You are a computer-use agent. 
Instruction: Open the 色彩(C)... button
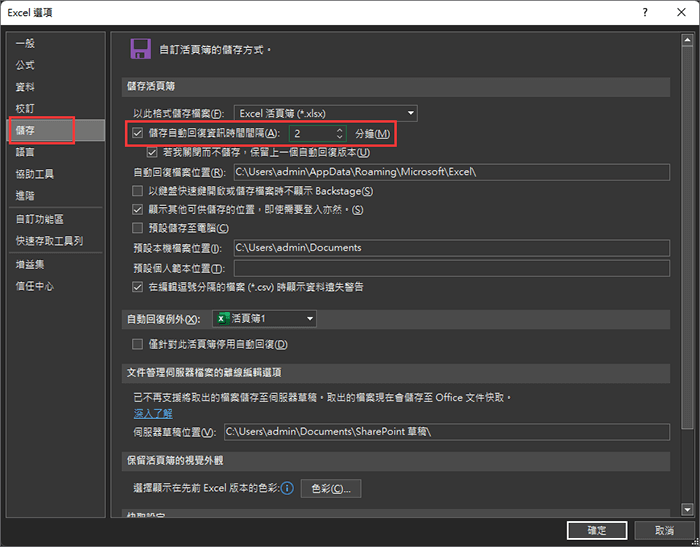[x=331, y=489]
